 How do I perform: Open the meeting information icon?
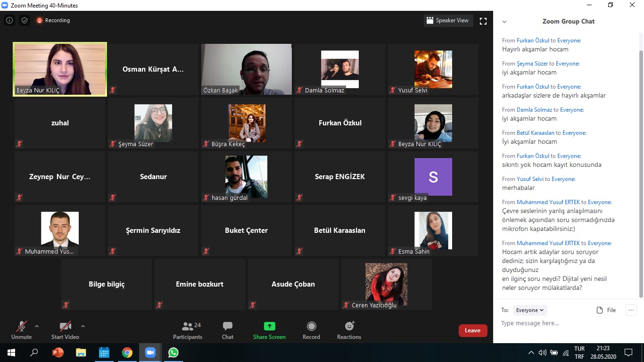tap(9, 20)
